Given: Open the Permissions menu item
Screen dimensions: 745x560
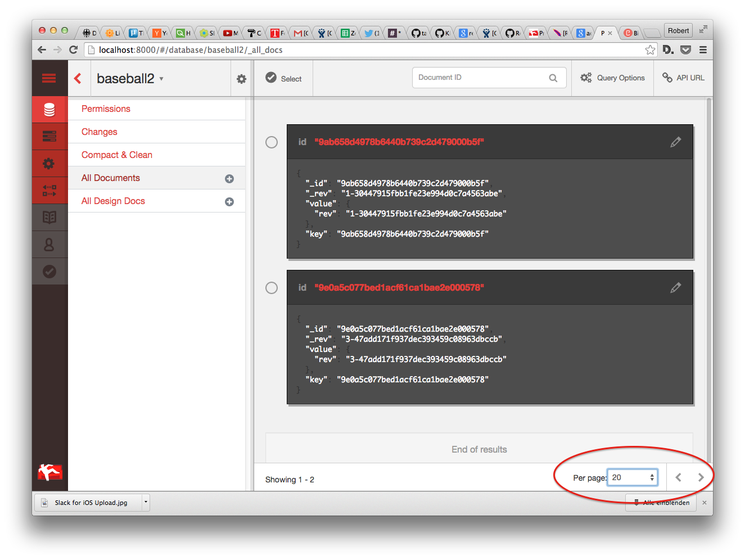Looking at the screenshot, I should click(106, 109).
